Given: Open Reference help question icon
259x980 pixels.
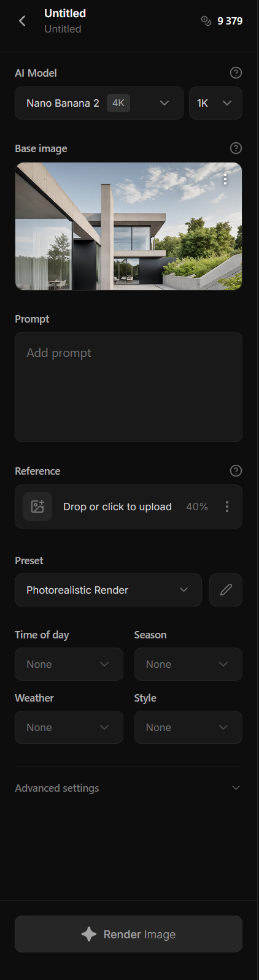Looking at the screenshot, I should [236, 471].
